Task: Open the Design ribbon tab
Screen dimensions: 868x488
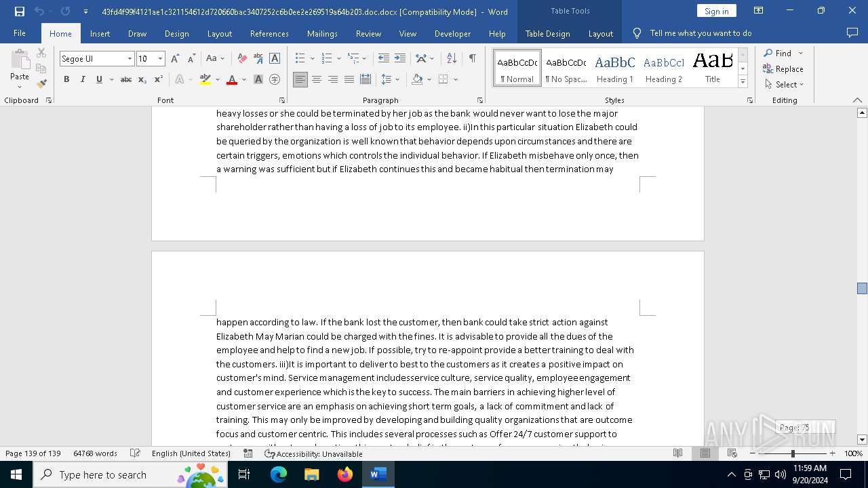Action: (x=176, y=33)
